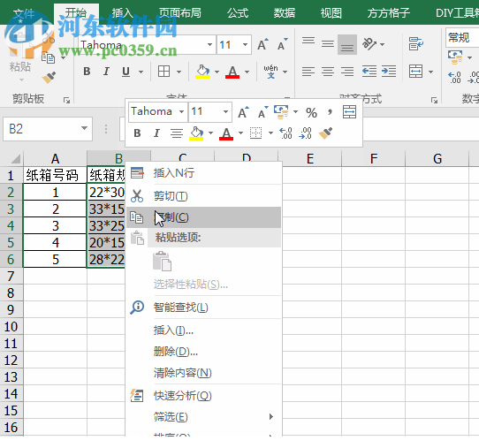Open the Name Box dropdown arrow

tap(84, 128)
